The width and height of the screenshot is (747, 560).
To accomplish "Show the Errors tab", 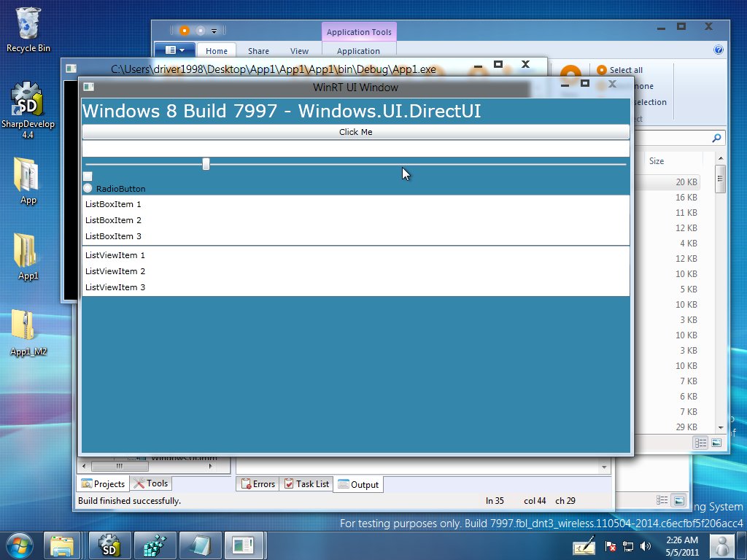I will pos(258,484).
